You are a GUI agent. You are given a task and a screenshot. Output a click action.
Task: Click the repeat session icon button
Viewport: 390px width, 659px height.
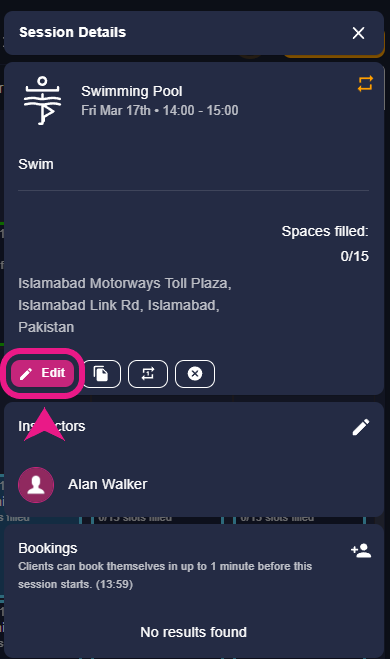[148, 374]
